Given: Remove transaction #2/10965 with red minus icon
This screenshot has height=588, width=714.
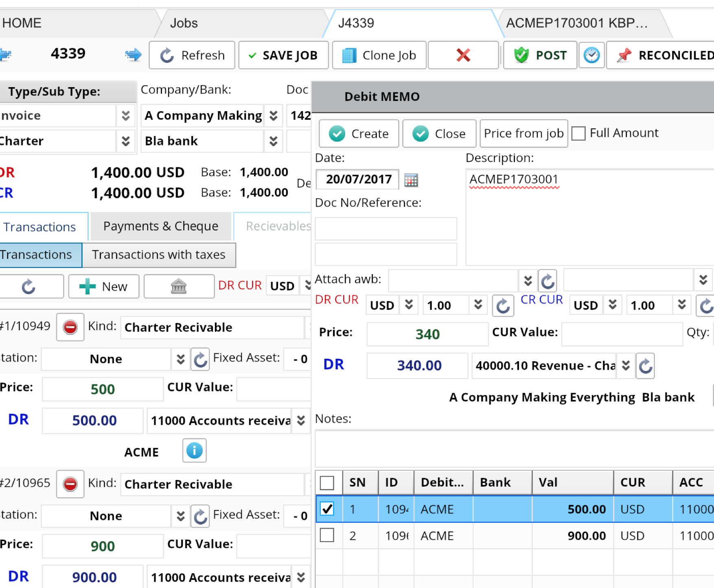Looking at the screenshot, I should point(70,484).
